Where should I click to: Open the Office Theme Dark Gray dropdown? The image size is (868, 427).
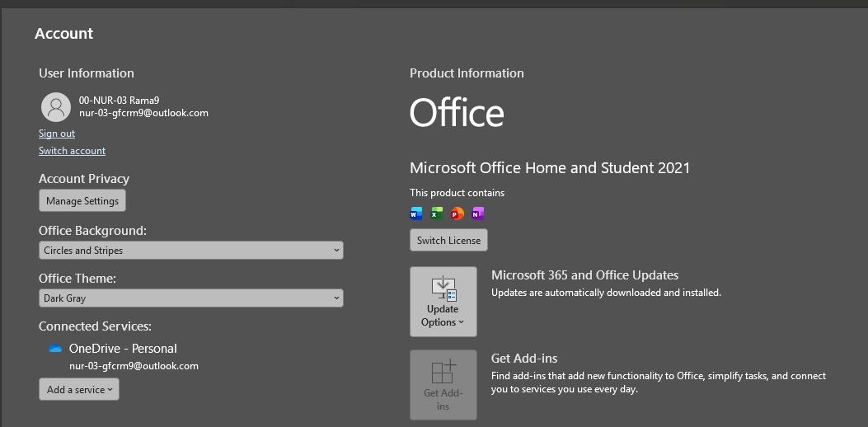pyautogui.click(x=191, y=298)
